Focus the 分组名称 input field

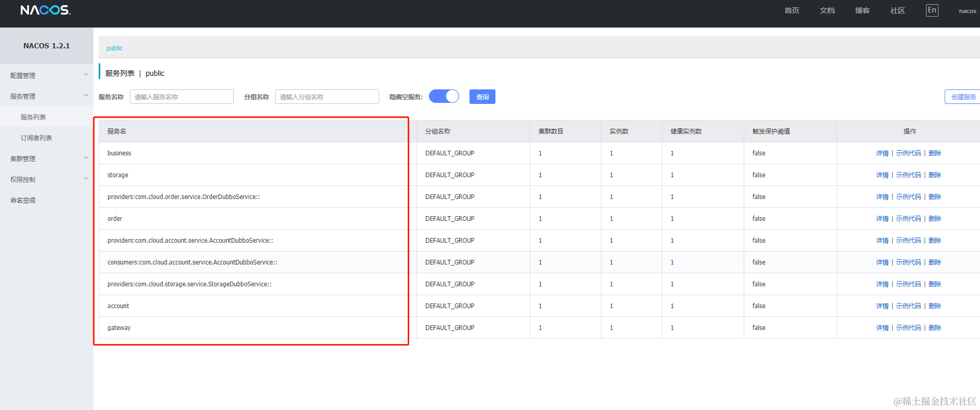click(327, 97)
